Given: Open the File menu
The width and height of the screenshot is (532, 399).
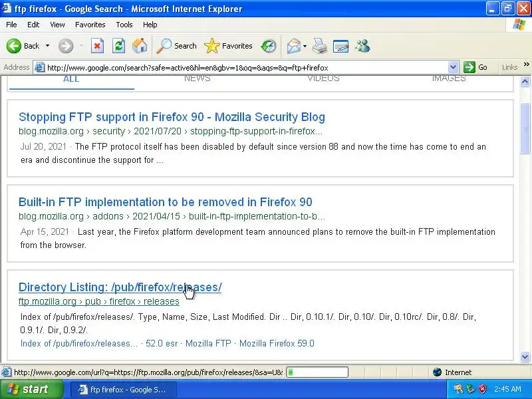Looking at the screenshot, I should [x=11, y=25].
